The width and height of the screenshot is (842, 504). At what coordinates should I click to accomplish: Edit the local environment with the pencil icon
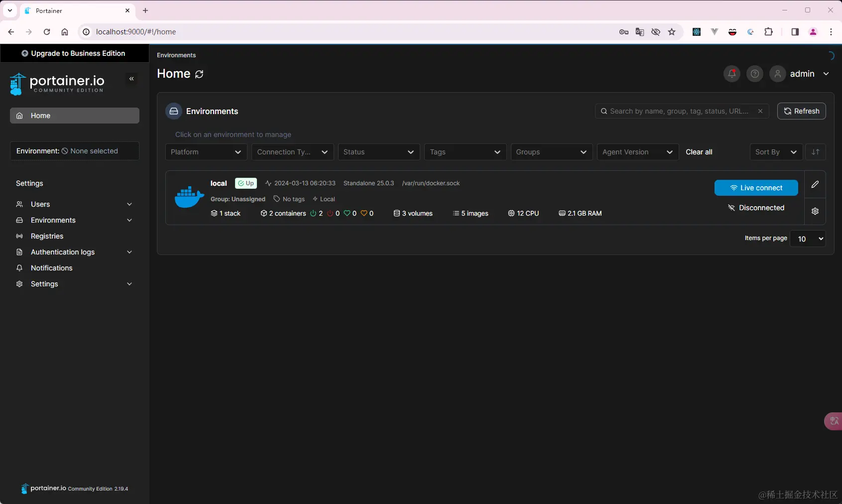tap(815, 184)
